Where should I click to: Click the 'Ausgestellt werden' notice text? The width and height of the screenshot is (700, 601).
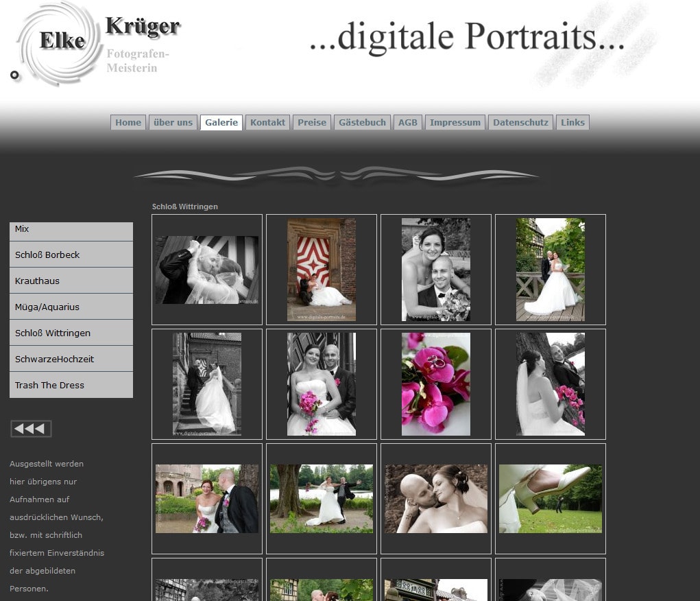(x=47, y=464)
